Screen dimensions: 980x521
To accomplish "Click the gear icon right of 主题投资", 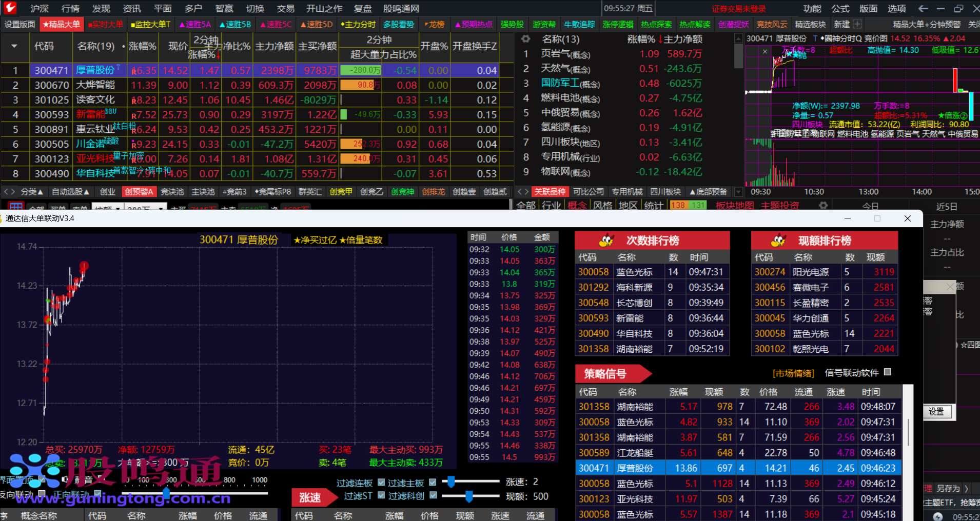I will [823, 206].
